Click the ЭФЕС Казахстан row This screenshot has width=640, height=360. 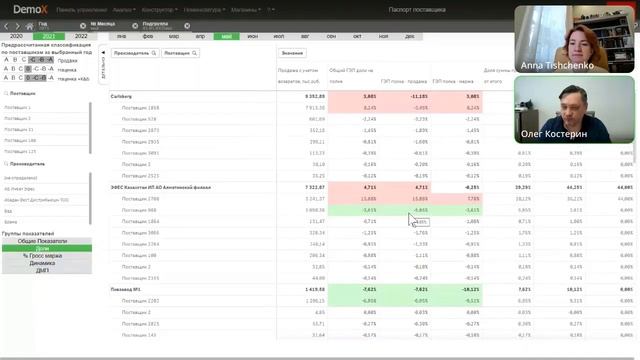click(x=372, y=187)
